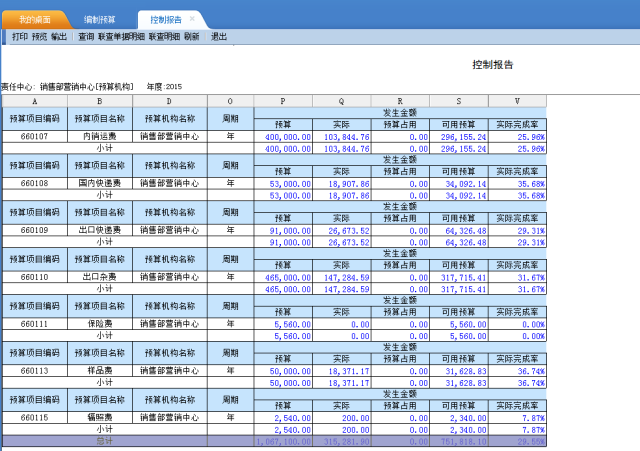This screenshot has height=451, width=640.
Task: Select the 控制报告 tab
Action: 166,19
